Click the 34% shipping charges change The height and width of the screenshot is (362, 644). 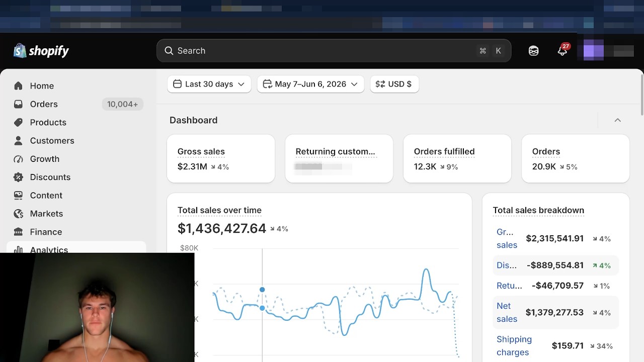tap(601, 346)
